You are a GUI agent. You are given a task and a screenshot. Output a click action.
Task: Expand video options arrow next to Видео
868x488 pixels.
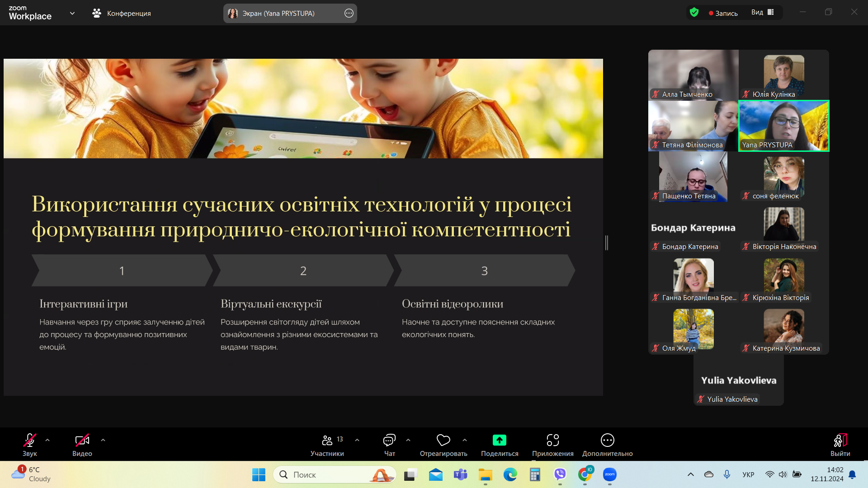tap(103, 440)
